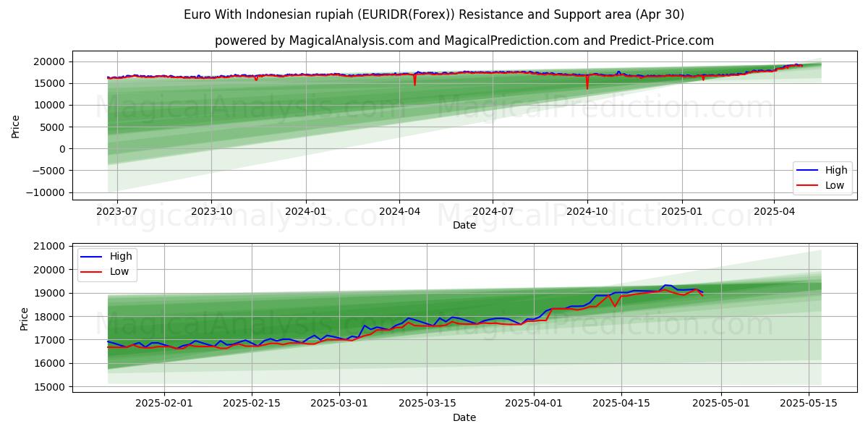Click the '2025-04-01' date tick label
The image size is (868, 434).
(x=533, y=404)
